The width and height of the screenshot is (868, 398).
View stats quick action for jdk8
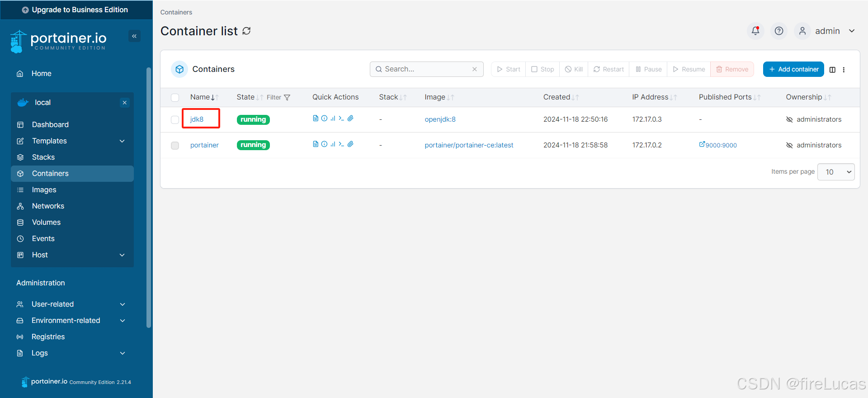333,118
